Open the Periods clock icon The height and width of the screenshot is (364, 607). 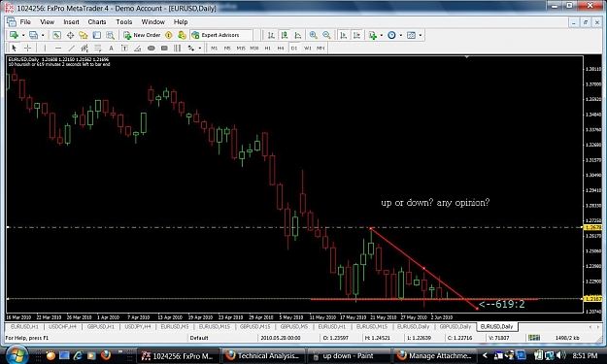391,35
